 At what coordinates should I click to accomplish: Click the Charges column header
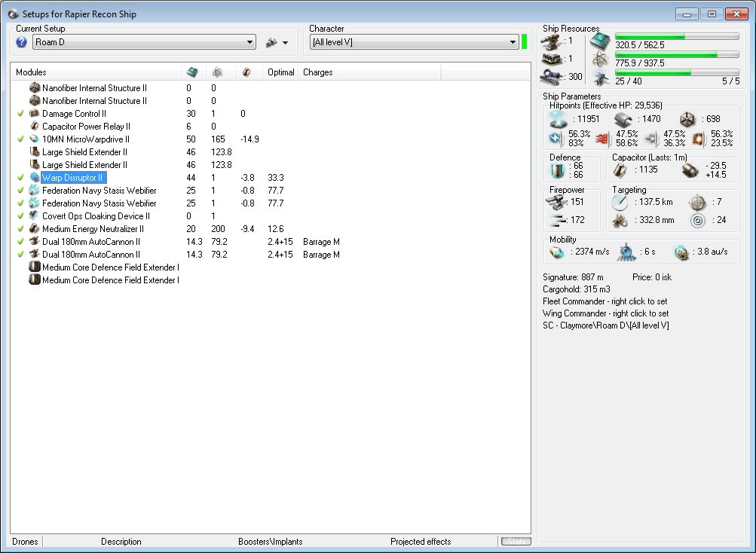coord(369,72)
